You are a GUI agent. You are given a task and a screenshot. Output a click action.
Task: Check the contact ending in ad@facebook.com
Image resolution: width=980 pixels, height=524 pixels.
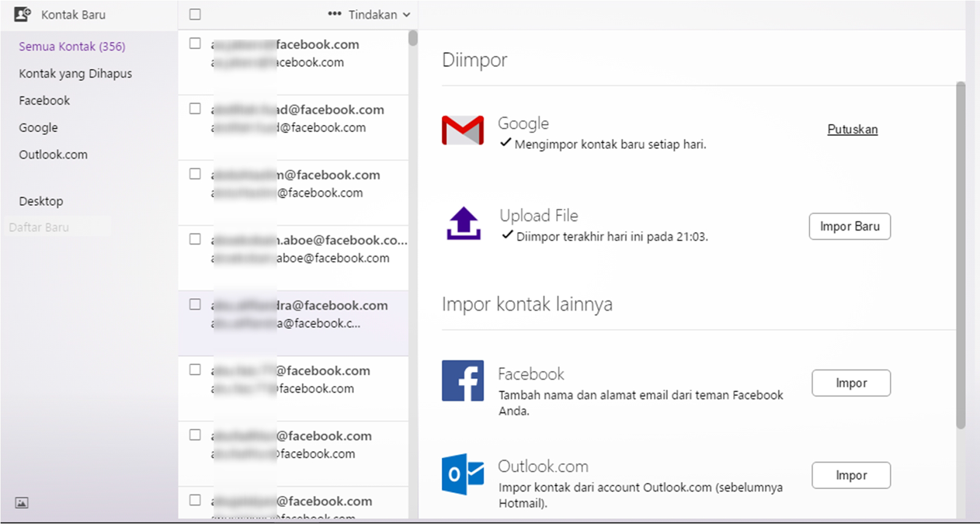[195, 108]
